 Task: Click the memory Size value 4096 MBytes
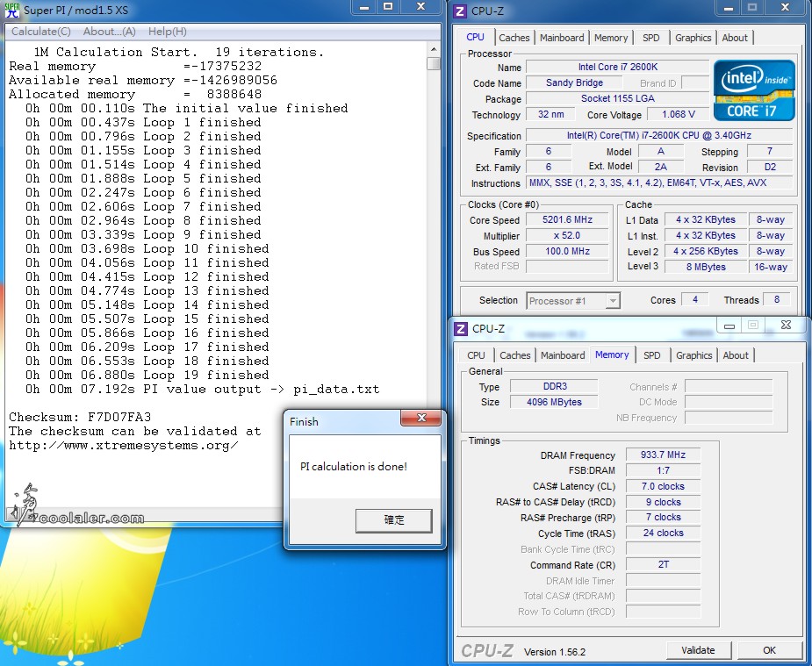[x=554, y=402]
